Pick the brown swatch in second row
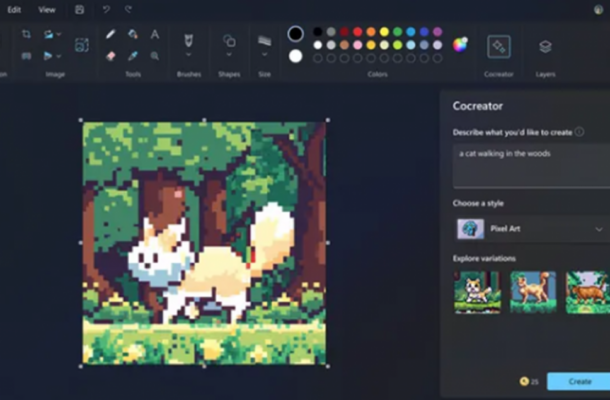The width and height of the screenshot is (610, 400). click(344, 45)
